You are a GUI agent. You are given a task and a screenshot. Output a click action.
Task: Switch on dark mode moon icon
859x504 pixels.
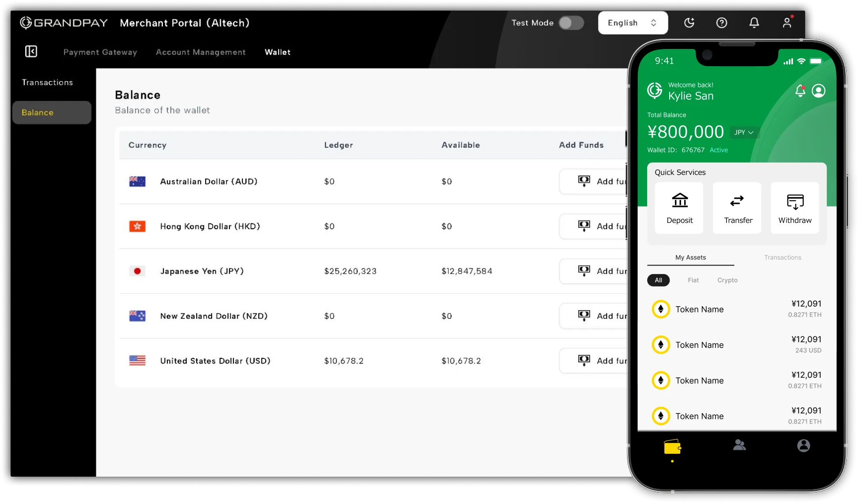689,23
